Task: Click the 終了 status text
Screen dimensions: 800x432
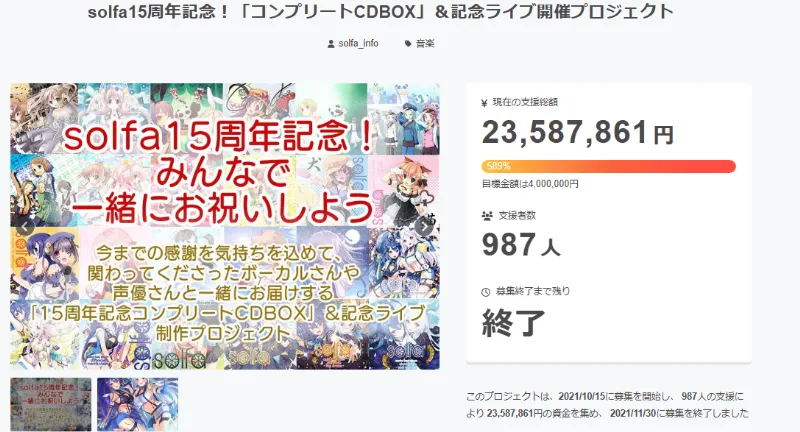Action: (514, 323)
